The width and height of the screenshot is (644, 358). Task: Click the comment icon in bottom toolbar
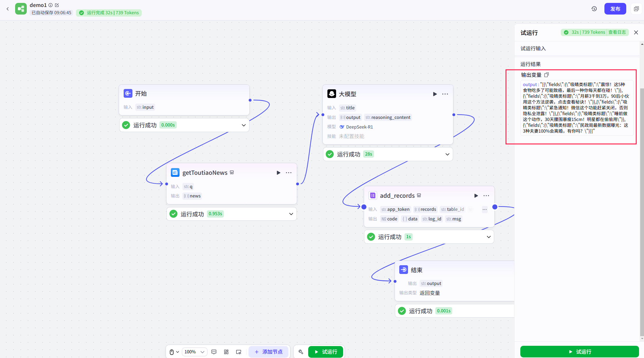click(214, 352)
